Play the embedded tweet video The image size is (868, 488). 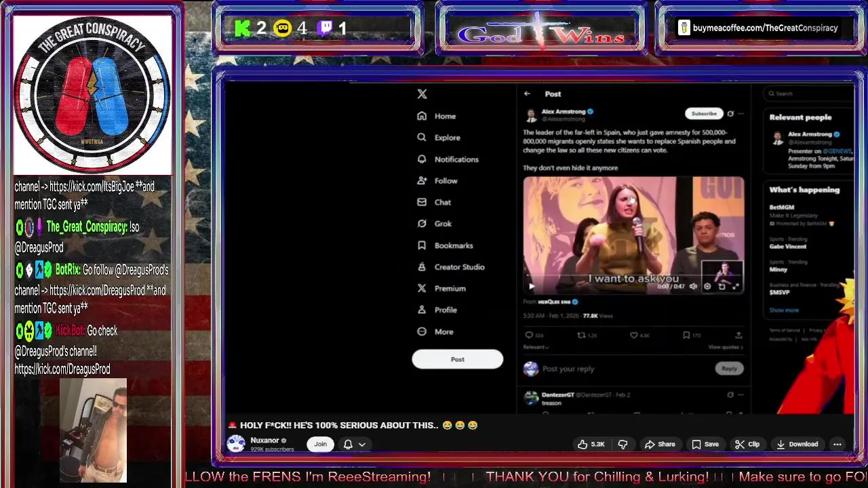click(531, 287)
